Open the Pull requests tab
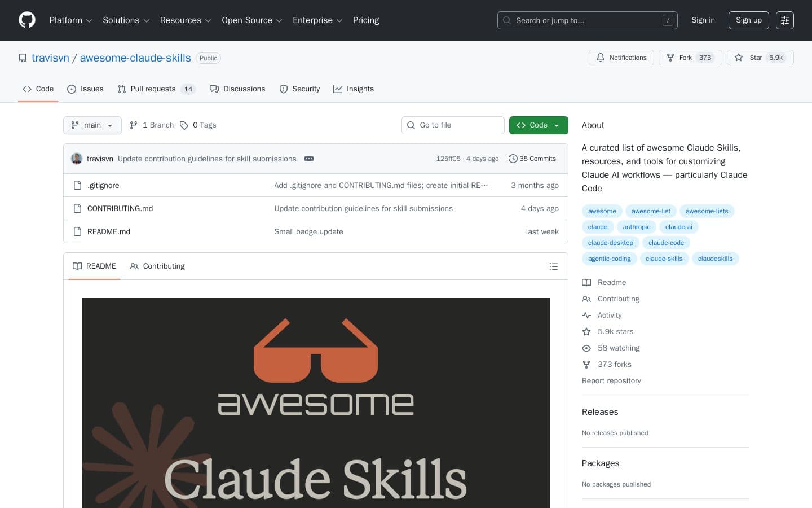The width and height of the screenshot is (812, 508). pos(153,89)
